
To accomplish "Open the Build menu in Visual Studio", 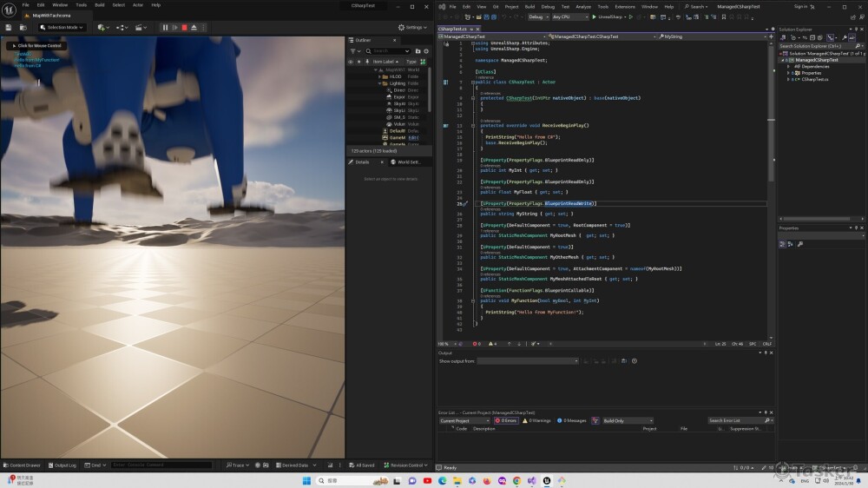I will pyautogui.click(x=530, y=6).
